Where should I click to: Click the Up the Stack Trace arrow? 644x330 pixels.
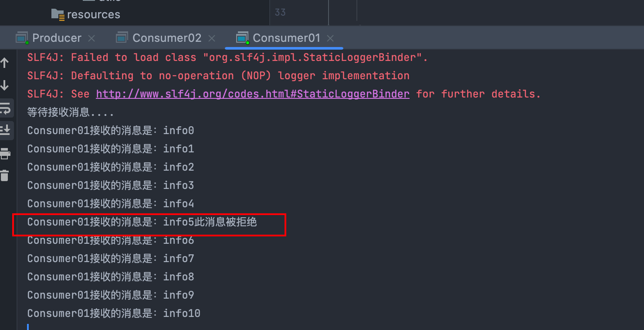5,63
